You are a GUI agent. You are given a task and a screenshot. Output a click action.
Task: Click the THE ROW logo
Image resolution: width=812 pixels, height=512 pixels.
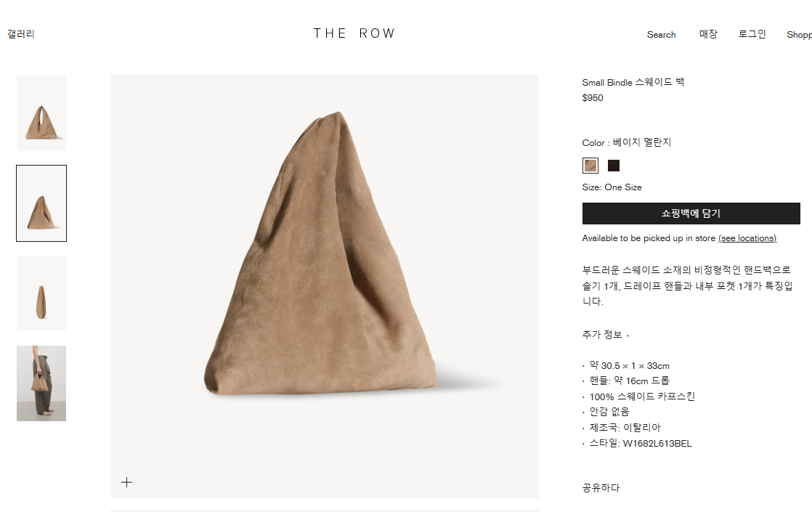pos(354,33)
